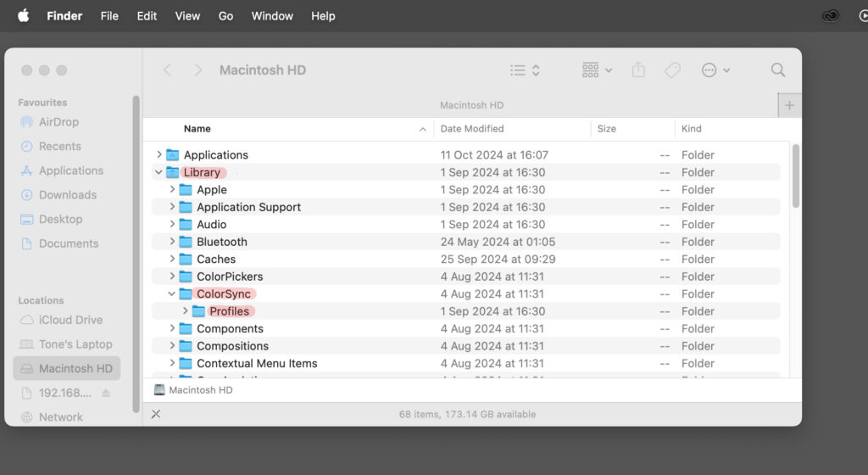Go forward with the right arrow

point(198,70)
